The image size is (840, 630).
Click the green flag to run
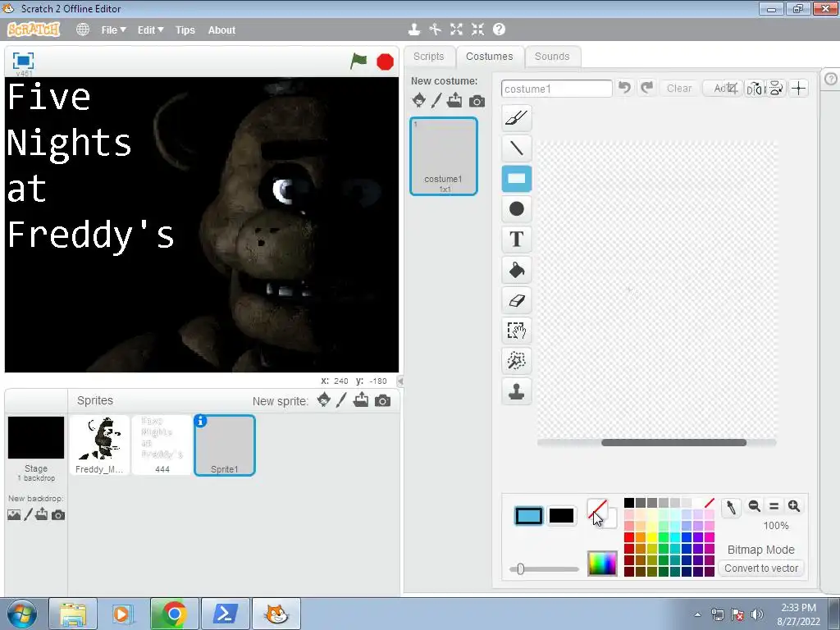tap(358, 61)
